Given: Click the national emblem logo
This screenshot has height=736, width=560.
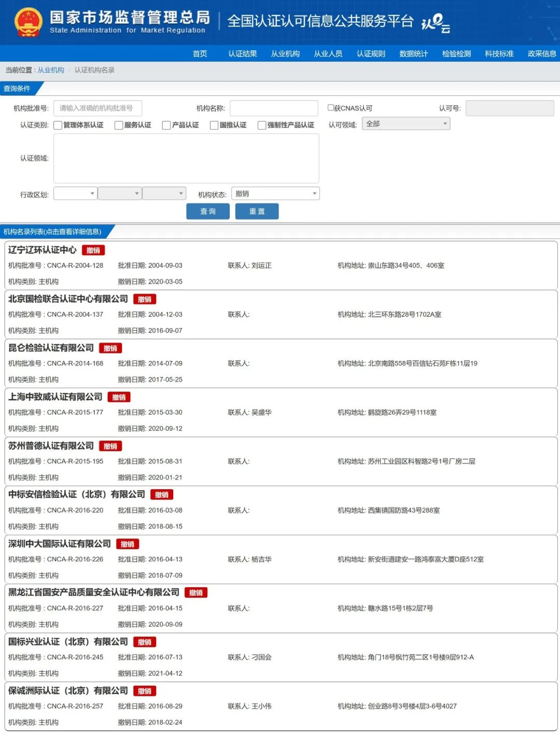Looking at the screenshot, I should tap(27, 22).
